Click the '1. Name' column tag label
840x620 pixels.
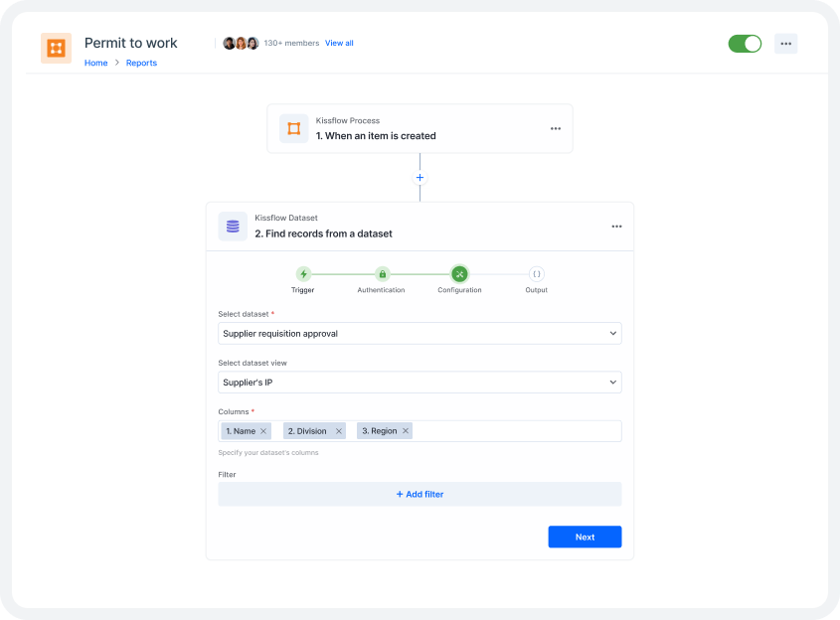tap(241, 431)
